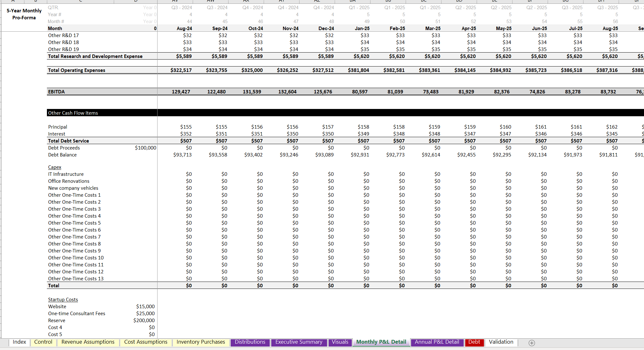The height and width of the screenshot is (350, 644).
Task: Click the Principal row label
Action: point(58,127)
